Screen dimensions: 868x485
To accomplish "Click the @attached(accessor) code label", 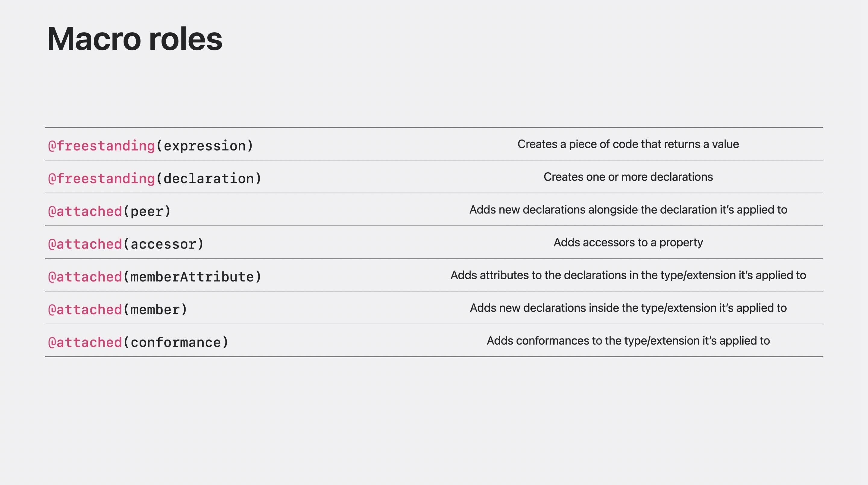I will pyautogui.click(x=126, y=244).
